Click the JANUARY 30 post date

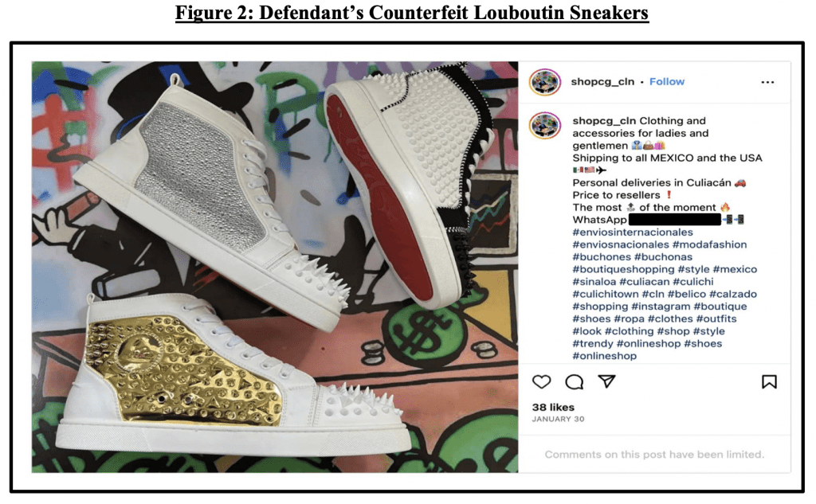pos(558,419)
